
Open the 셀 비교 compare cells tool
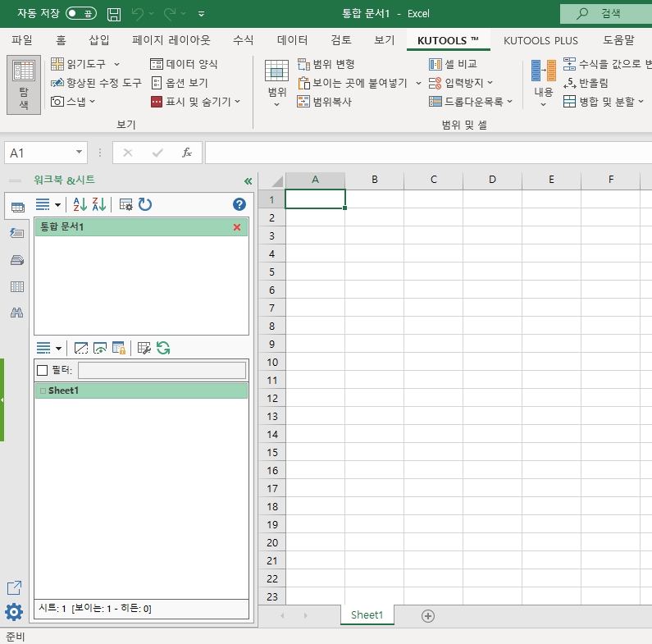(x=453, y=64)
